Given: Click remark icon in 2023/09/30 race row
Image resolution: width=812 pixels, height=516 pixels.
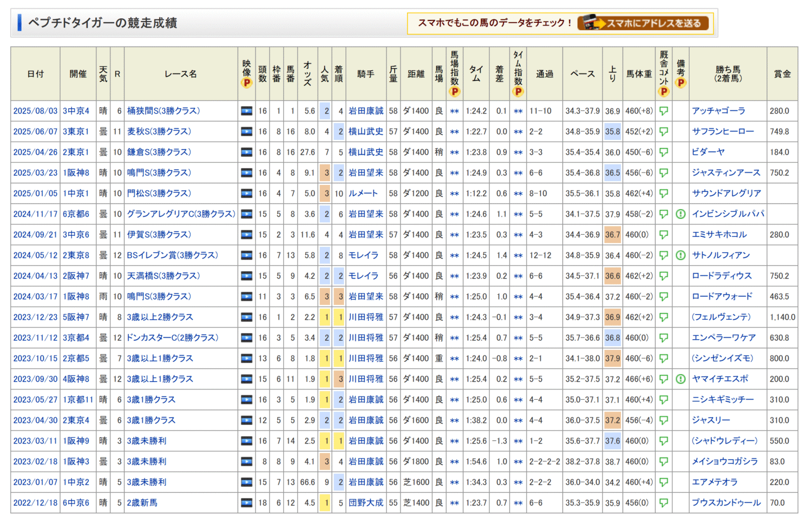Looking at the screenshot, I should click(680, 379).
